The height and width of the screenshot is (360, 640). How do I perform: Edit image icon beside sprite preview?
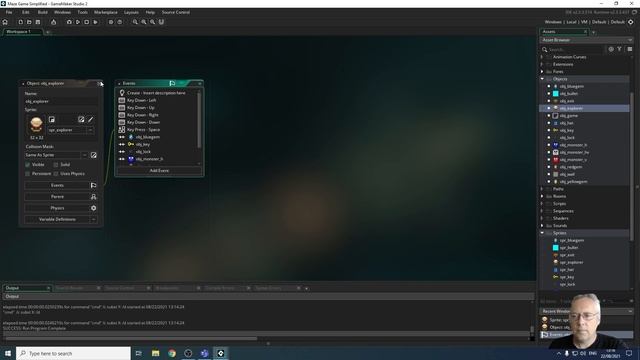81,119
